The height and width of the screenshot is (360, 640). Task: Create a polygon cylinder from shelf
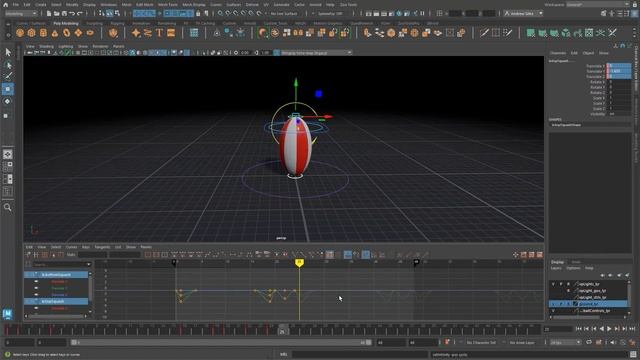coord(43,33)
